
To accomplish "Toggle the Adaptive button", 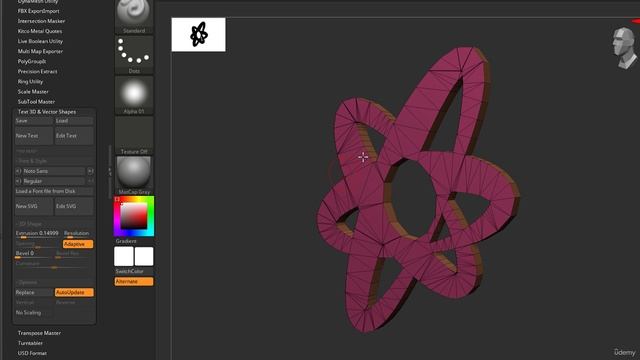I will [78, 244].
